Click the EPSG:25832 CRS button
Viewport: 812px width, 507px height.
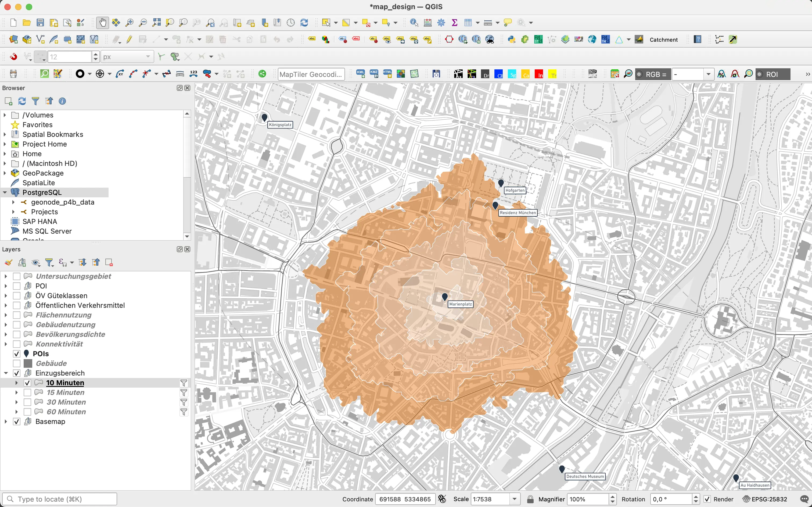[765, 499]
